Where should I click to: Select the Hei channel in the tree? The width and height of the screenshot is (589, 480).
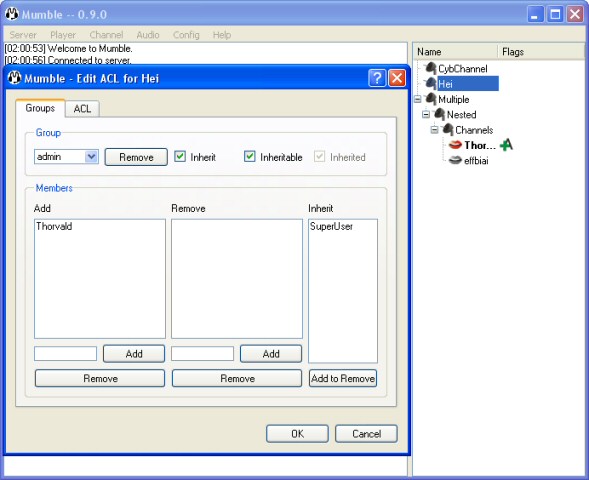(x=468, y=83)
